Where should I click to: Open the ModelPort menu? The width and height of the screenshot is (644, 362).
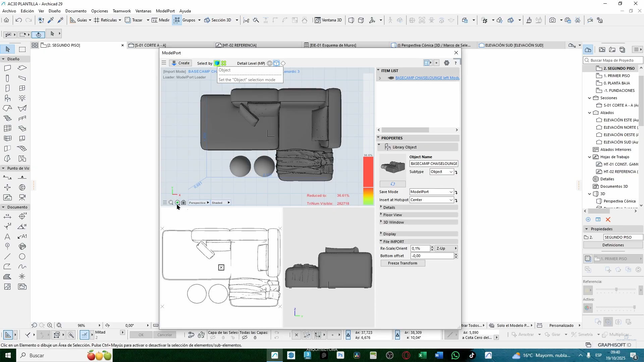(165, 11)
